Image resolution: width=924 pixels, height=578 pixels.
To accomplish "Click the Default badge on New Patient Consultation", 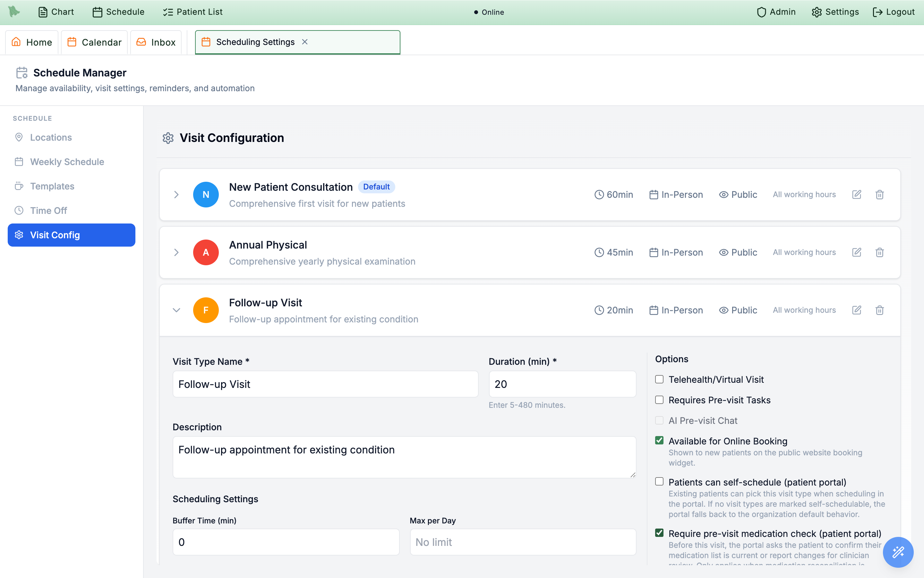I will 376,187.
